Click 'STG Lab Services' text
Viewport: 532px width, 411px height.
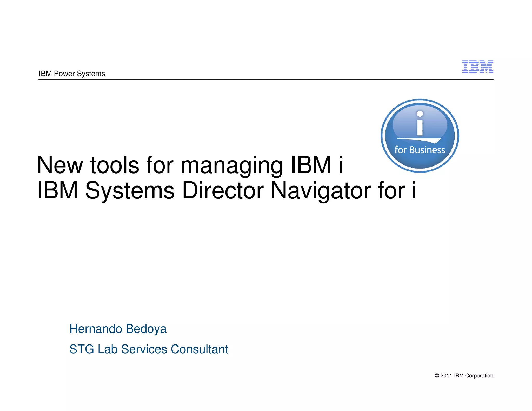(118, 349)
